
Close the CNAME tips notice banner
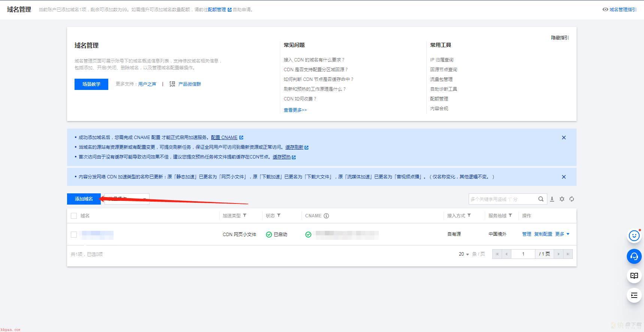click(x=564, y=138)
